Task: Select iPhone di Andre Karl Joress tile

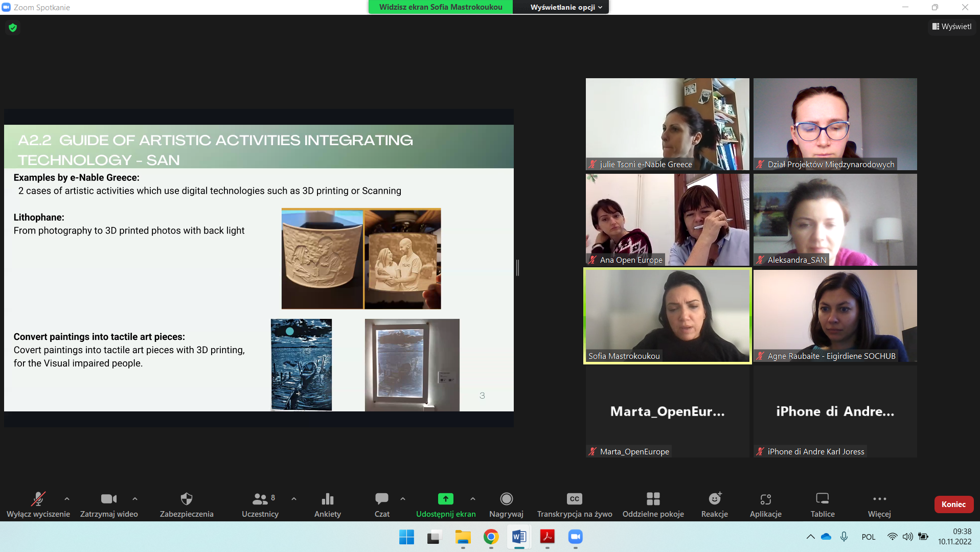Action: click(x=835, y=411)
